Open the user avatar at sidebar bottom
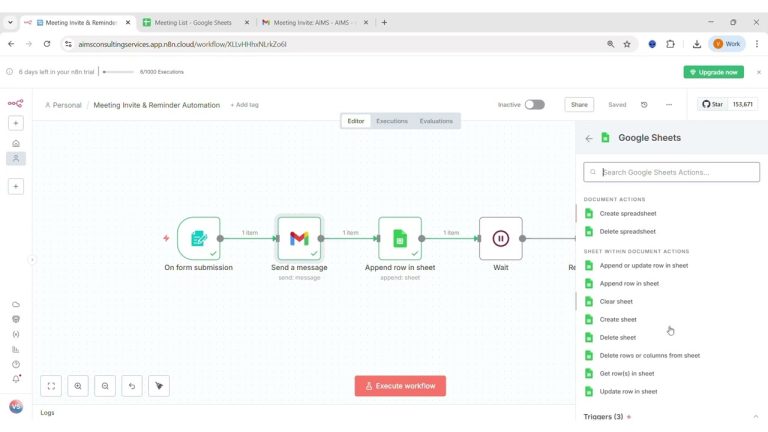This screenshot has width=768, height=432. coord(16,407)
